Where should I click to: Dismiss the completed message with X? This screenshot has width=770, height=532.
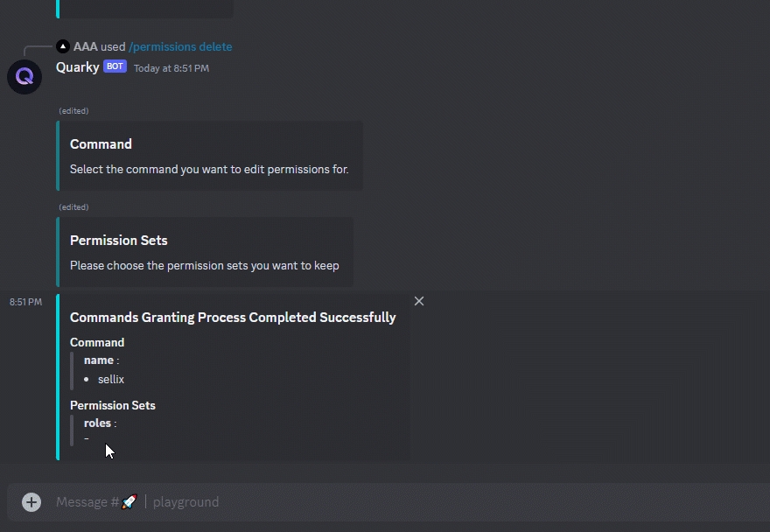coord(419,301)
